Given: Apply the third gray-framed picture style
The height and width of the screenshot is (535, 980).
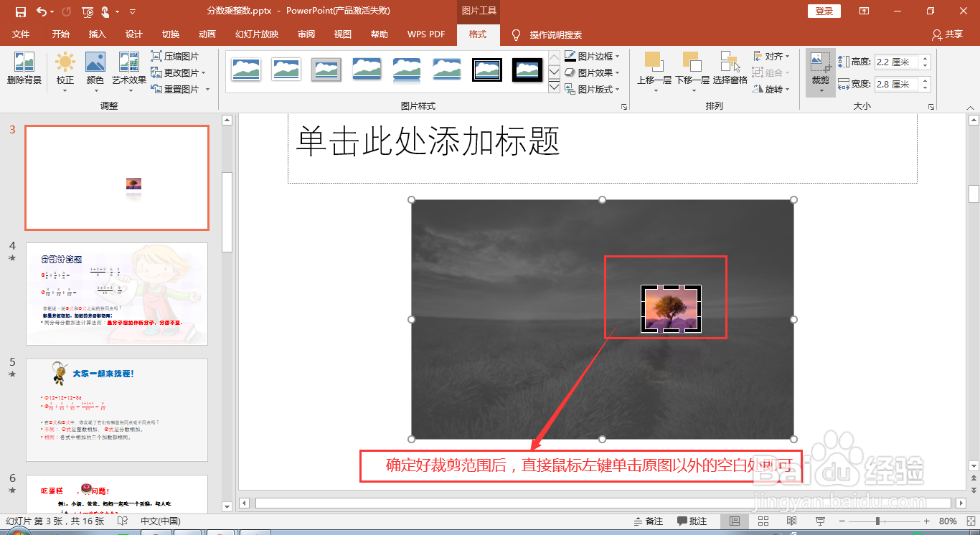Looking at the screenshot, I should click(326, 70).
